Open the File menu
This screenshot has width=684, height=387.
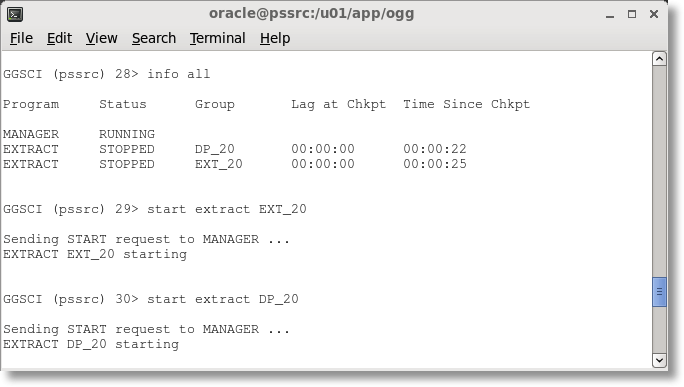[x=21, y=38]
